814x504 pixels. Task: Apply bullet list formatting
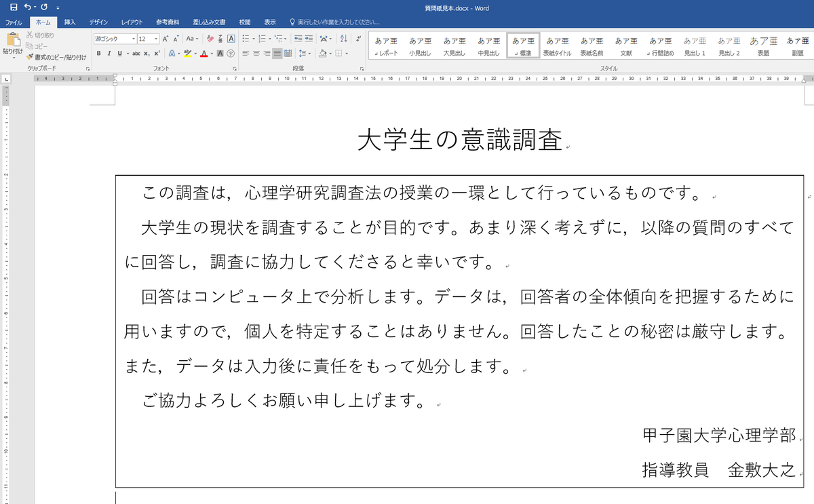(x=246, y=39)
